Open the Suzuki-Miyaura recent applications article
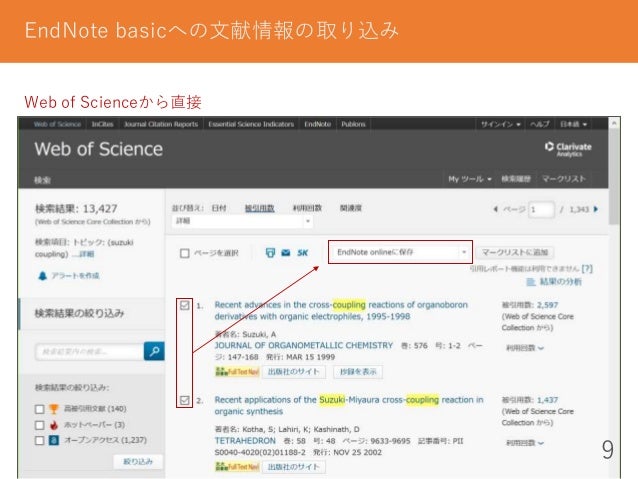 coord(349,405)
